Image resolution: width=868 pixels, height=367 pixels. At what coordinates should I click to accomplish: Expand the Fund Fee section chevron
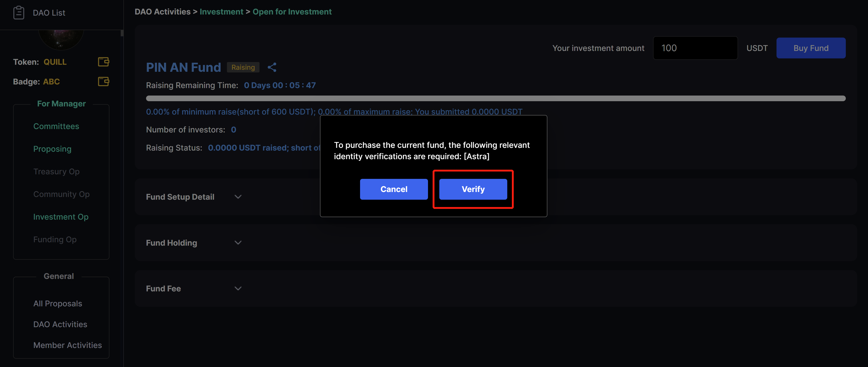(x=238, y=288)
